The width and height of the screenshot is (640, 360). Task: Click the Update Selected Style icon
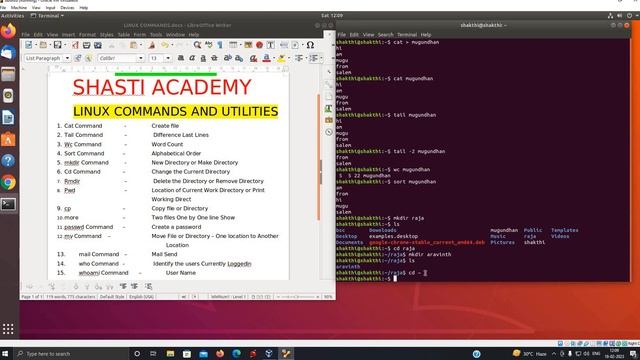pos(78,58)
